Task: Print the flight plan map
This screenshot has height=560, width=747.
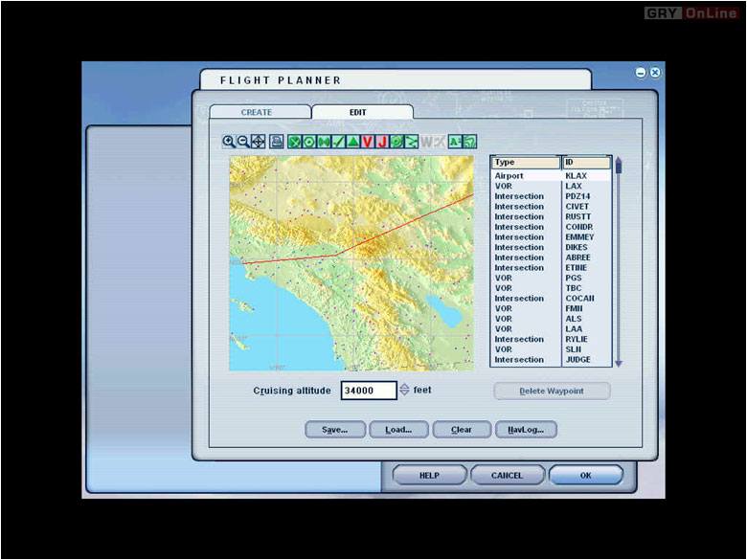Action: [x=277, y=142]
